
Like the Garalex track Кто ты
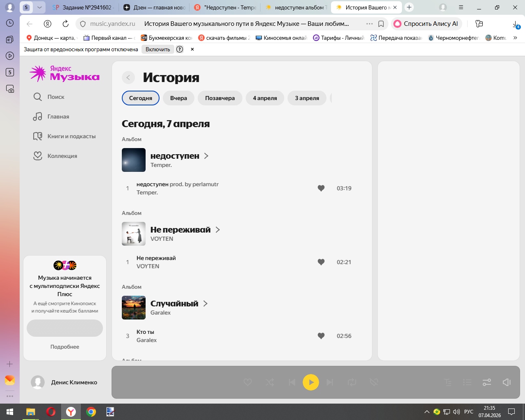[x=321, y=336]
